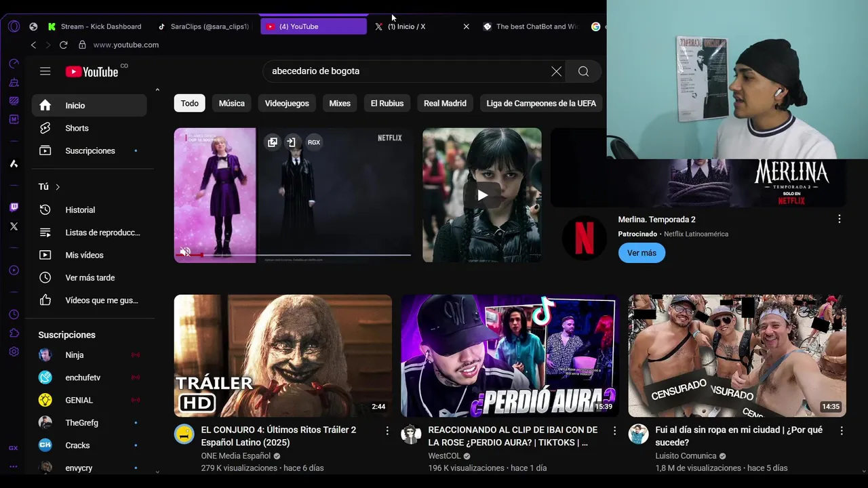
Task: Click Ver más button on Netflix ad
Action: (x=642, y=253)
